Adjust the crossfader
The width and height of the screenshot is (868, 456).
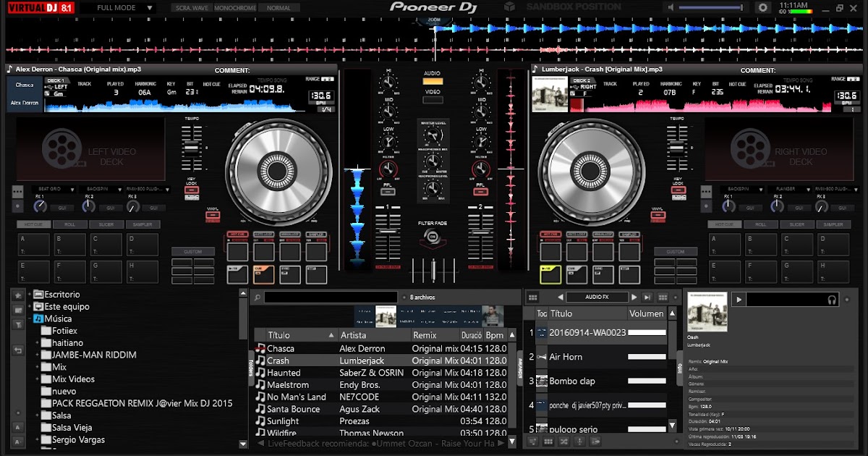[x=433, y=269]
